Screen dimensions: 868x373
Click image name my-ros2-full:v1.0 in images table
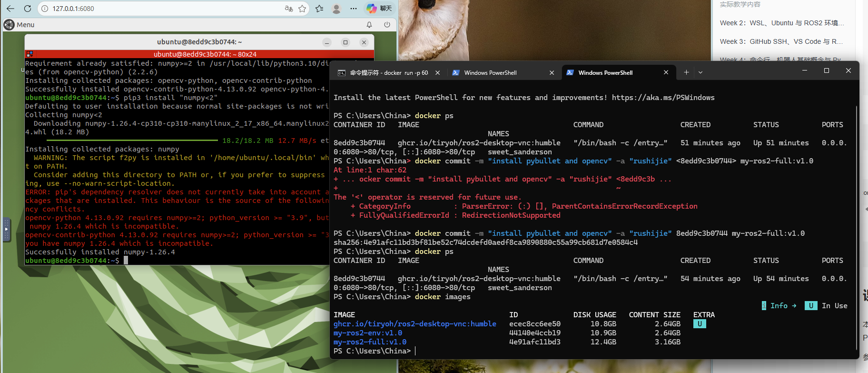pyautogui.click(x=370, y=342)
